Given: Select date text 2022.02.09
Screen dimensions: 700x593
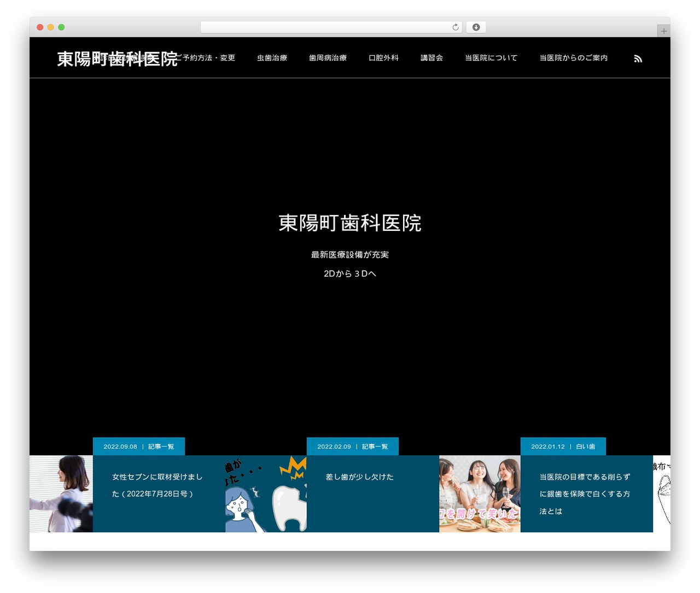Looking at the screenshot, I should pyautogui.click(x=334, y=446).
